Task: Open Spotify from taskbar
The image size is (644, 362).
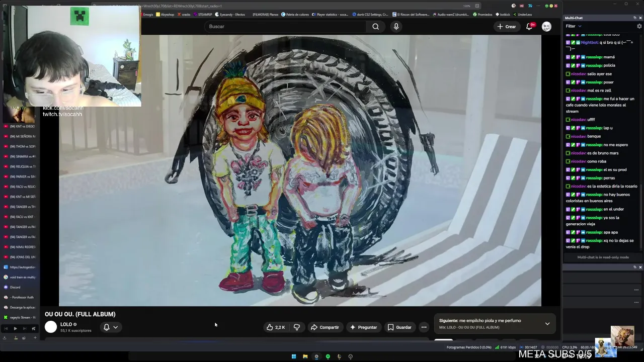Action: click(328, 356)
